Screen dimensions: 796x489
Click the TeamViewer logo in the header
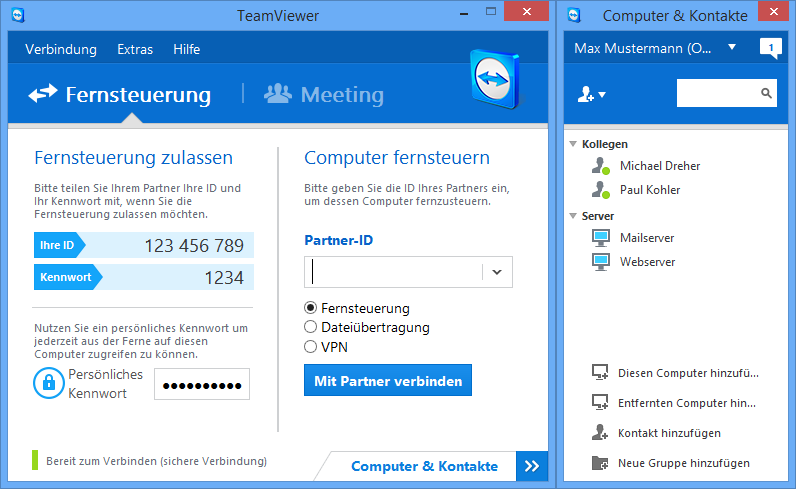(496, 79)
